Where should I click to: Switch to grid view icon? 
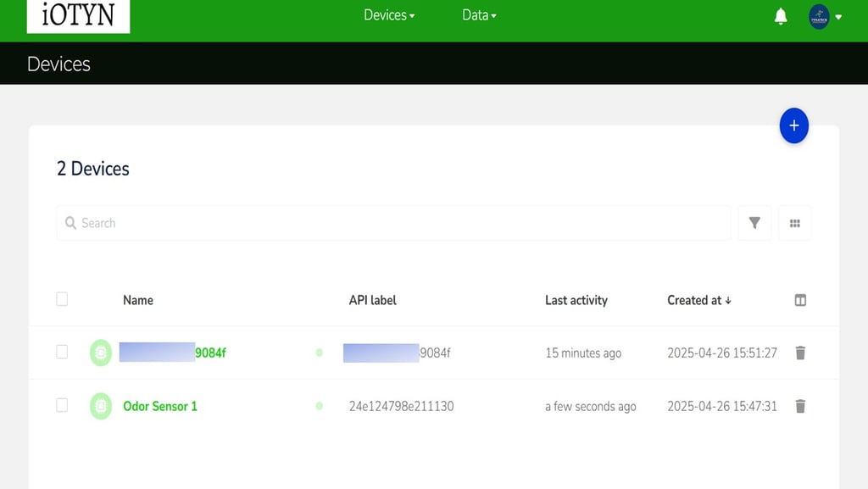pyautogui.click(x=795, y=223)
